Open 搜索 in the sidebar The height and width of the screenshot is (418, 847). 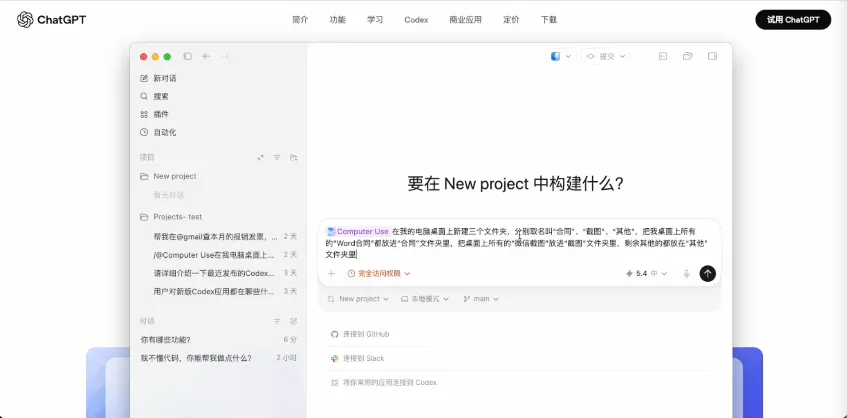[154, 96]
